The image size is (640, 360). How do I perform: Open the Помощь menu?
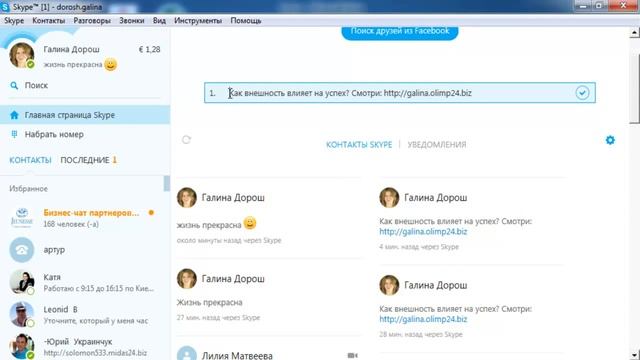pos(246,20)
